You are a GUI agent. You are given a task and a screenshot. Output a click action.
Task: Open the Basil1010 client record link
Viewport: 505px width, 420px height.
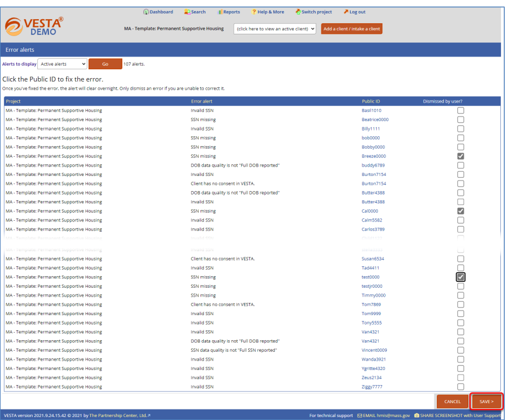372,110
